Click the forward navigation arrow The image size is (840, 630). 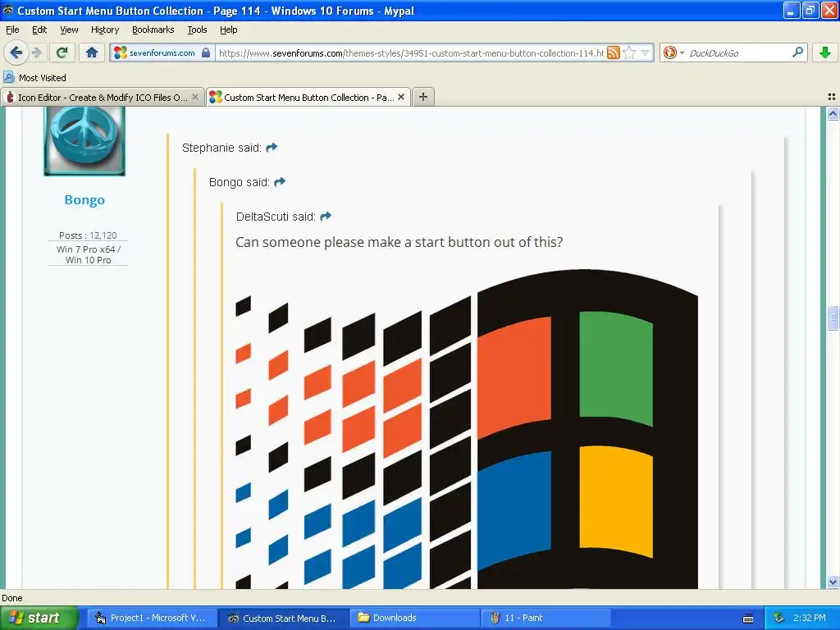click(x=37, y=52)
